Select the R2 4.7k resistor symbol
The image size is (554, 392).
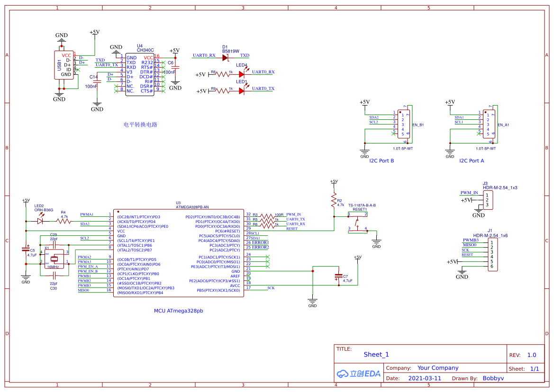tap(333, 202)
